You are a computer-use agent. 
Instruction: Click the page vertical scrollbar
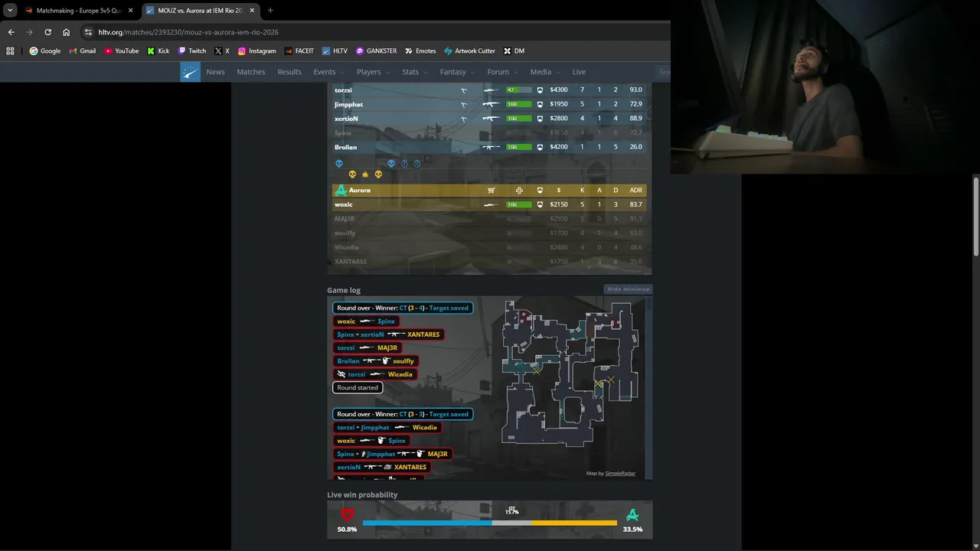[x=976, y=216]
